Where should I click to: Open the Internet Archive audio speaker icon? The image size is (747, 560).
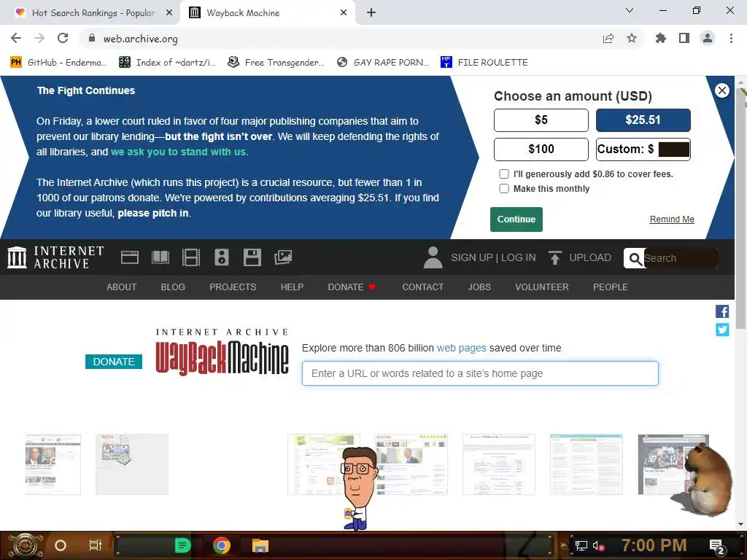222,257
